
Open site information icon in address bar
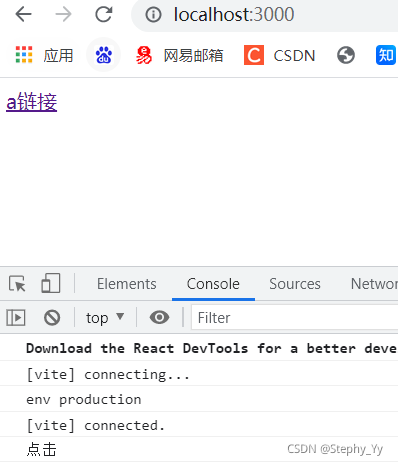[x=153, y=15]
